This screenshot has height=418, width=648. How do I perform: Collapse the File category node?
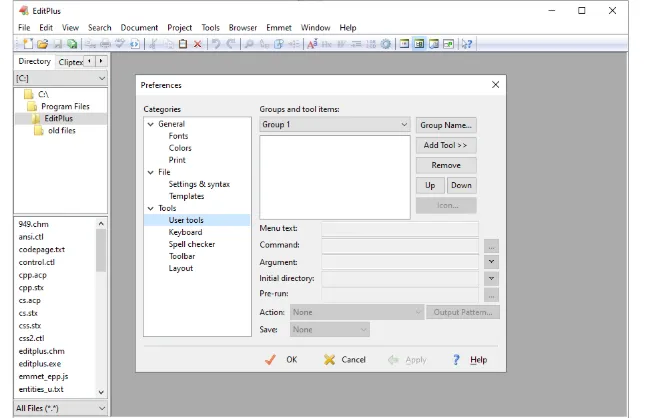point(151,172)
